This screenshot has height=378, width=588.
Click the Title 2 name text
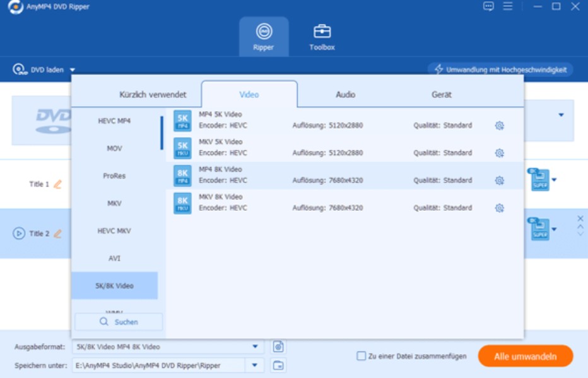point(39,233)
